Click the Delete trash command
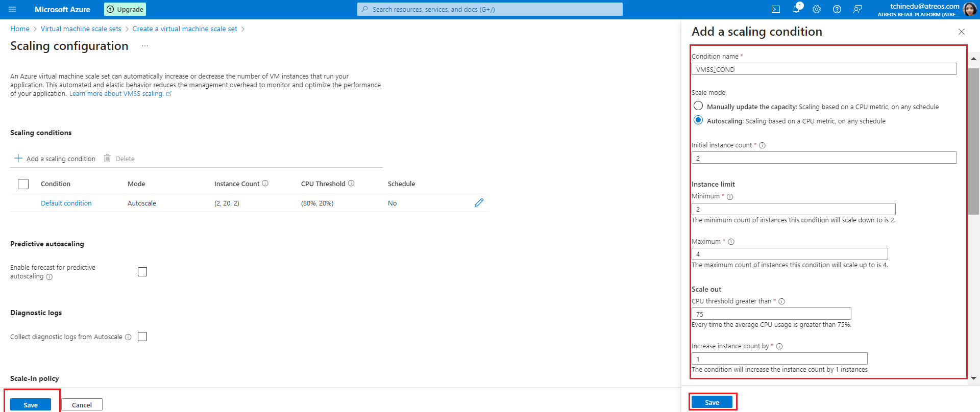The width and height of the screenshot is (980, 412). pos(119,159)
